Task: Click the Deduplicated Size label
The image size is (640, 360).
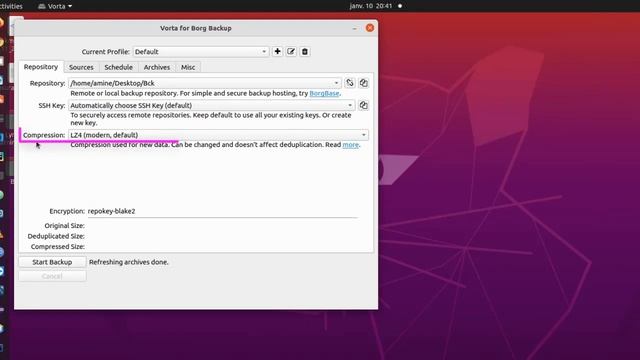Action: [56, 236]
